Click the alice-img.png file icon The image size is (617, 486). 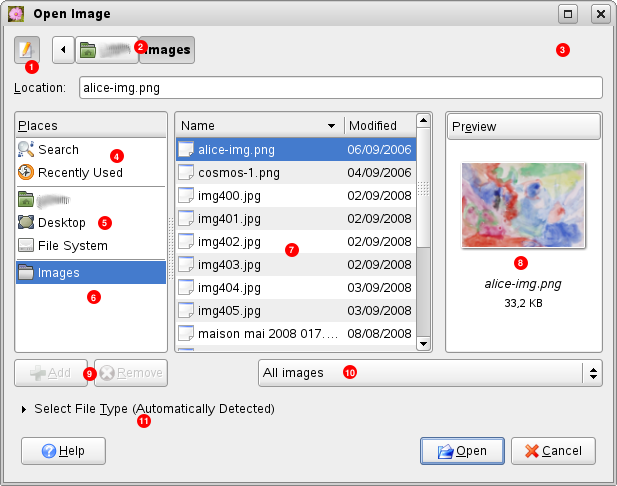pos(186,150)
